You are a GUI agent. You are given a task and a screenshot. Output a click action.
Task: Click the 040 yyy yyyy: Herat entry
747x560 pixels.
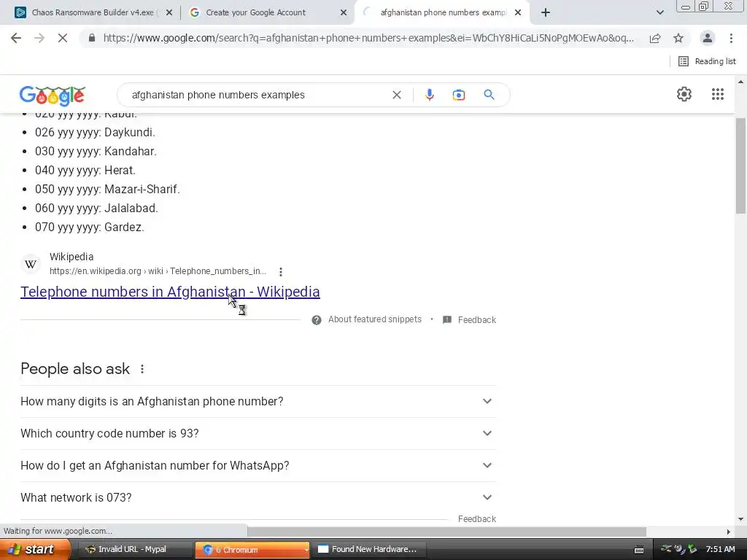click(x=85, y=171)
